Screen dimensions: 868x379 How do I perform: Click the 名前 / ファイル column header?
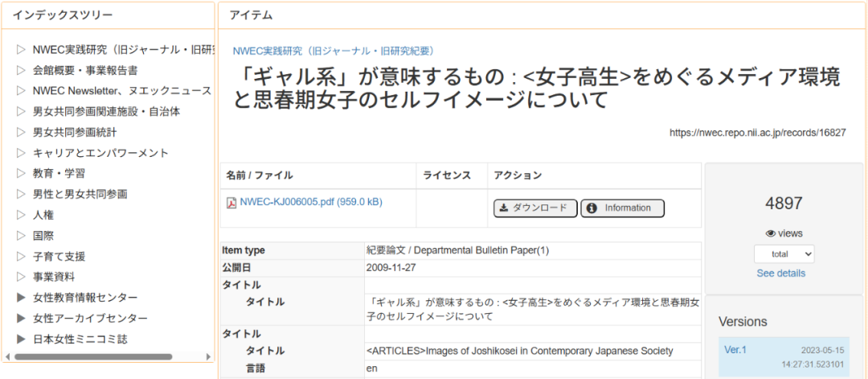tap(259, 175)
